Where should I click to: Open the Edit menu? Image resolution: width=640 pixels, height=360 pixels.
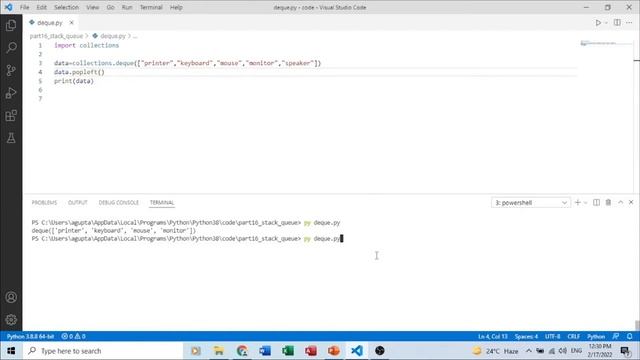41,7
